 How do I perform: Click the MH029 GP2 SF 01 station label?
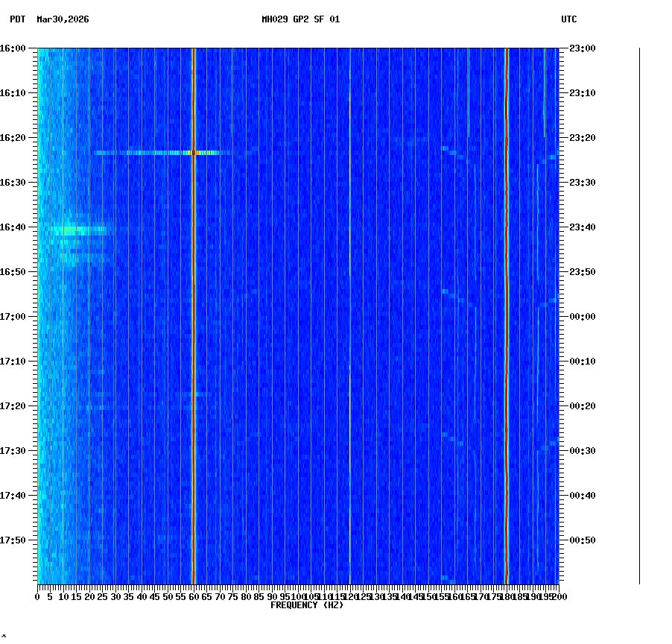(x=299, y=20)
